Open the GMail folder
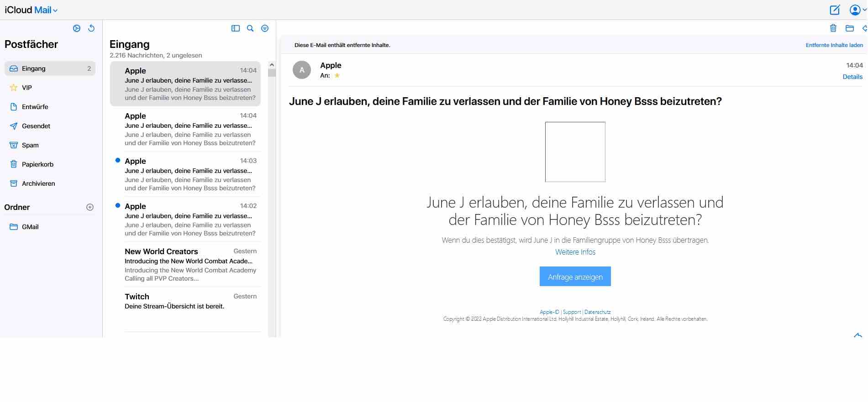868x402 pixels. [x=50, y=227]
